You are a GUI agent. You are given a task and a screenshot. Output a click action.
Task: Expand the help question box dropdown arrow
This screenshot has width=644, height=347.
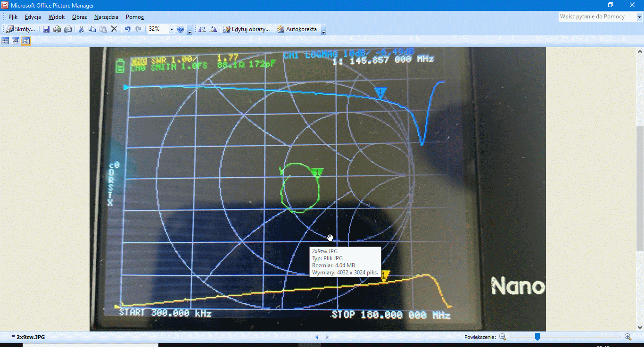pyautogui.click(x=640, y=17)
